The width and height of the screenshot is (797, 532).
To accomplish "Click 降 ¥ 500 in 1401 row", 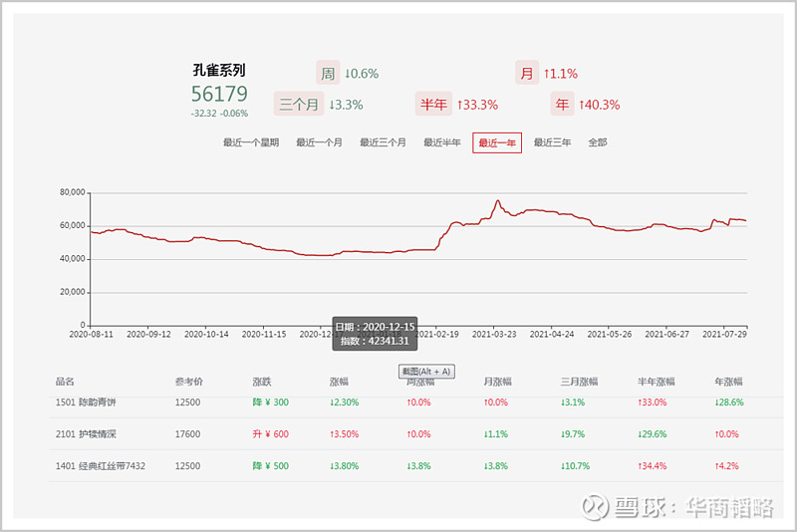I will click(270, 466).
